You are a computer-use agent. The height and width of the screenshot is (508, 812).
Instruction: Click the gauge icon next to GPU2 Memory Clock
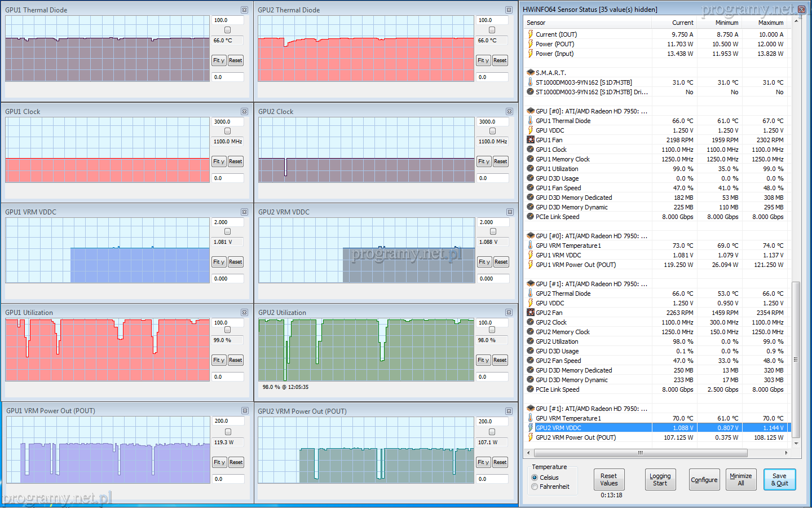530,332
